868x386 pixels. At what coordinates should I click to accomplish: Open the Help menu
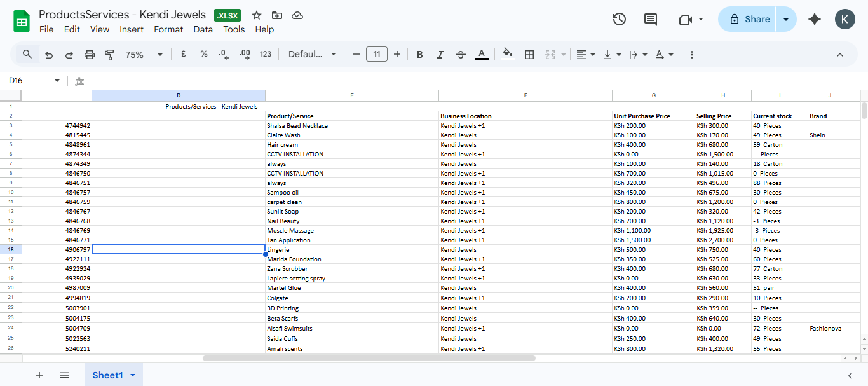[x=264, y=29]
